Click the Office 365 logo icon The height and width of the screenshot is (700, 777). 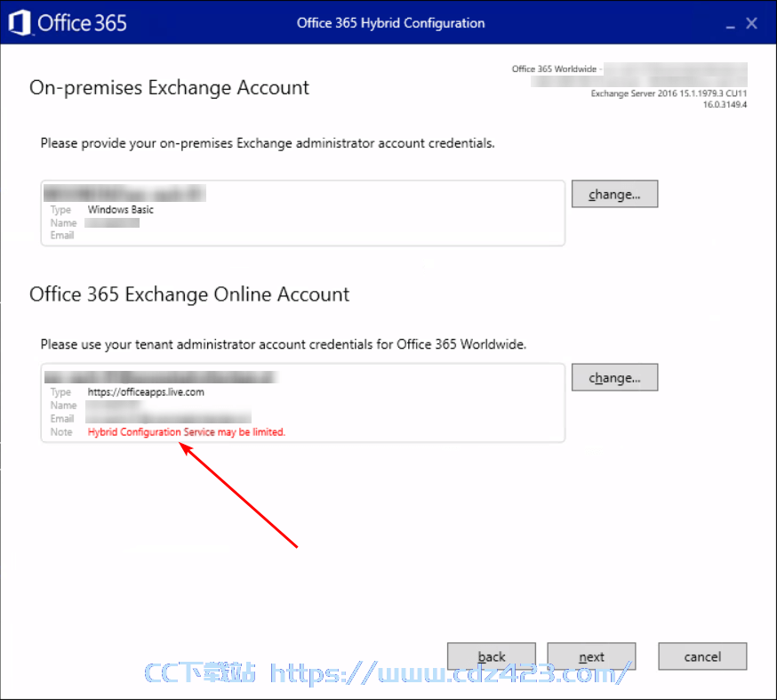tap(20, 23)
